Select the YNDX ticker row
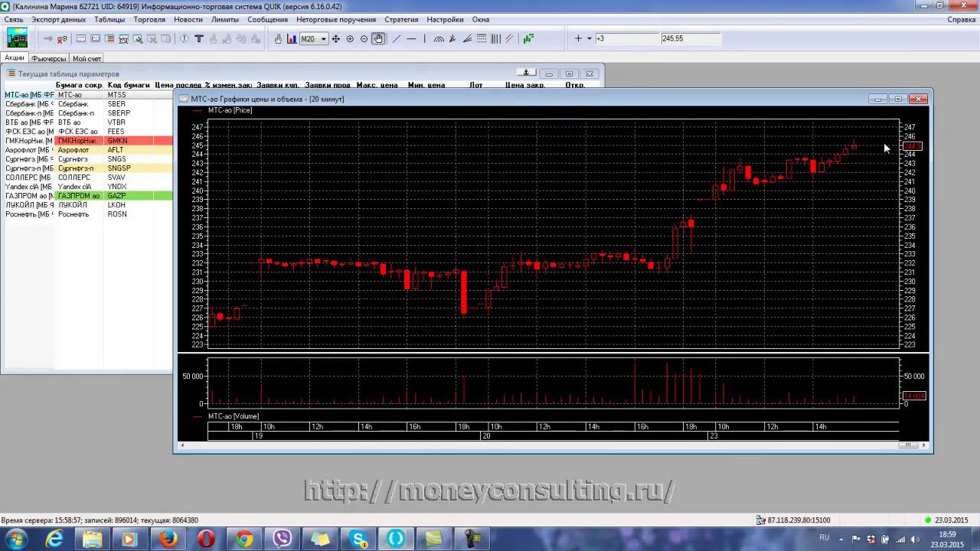The width and height of the screenshot is (980, 551). click(87, 187)
